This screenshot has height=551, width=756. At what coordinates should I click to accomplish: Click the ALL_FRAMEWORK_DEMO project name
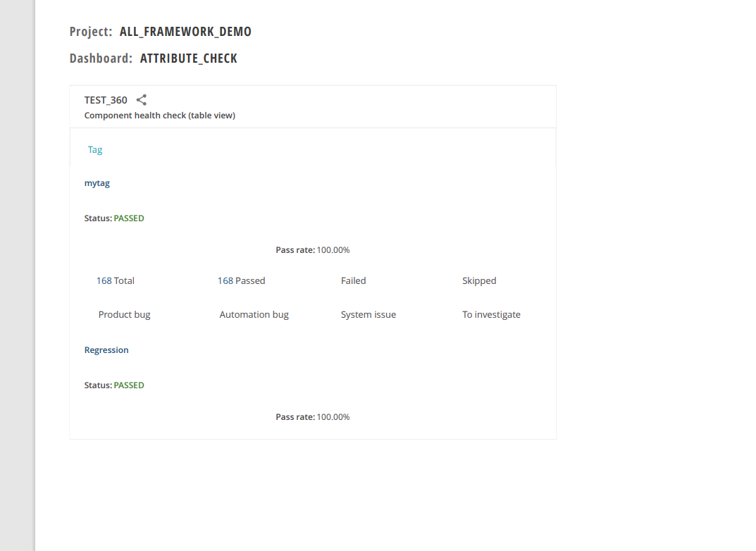click(185, 31)
